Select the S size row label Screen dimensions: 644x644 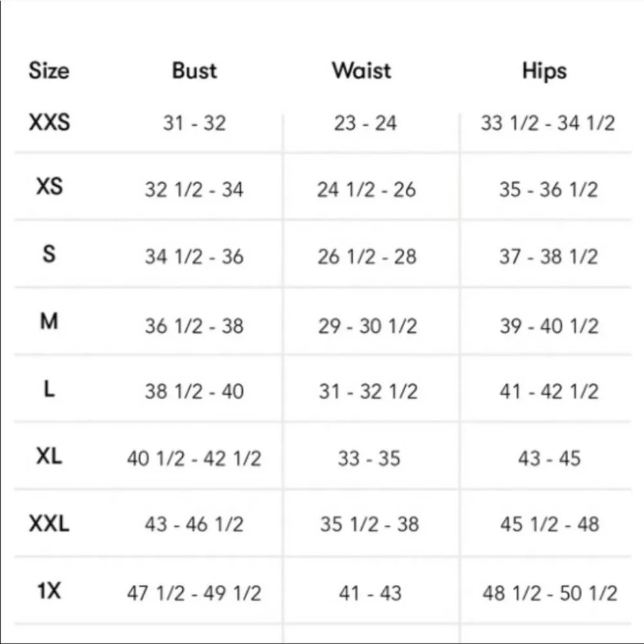point(49,254)
